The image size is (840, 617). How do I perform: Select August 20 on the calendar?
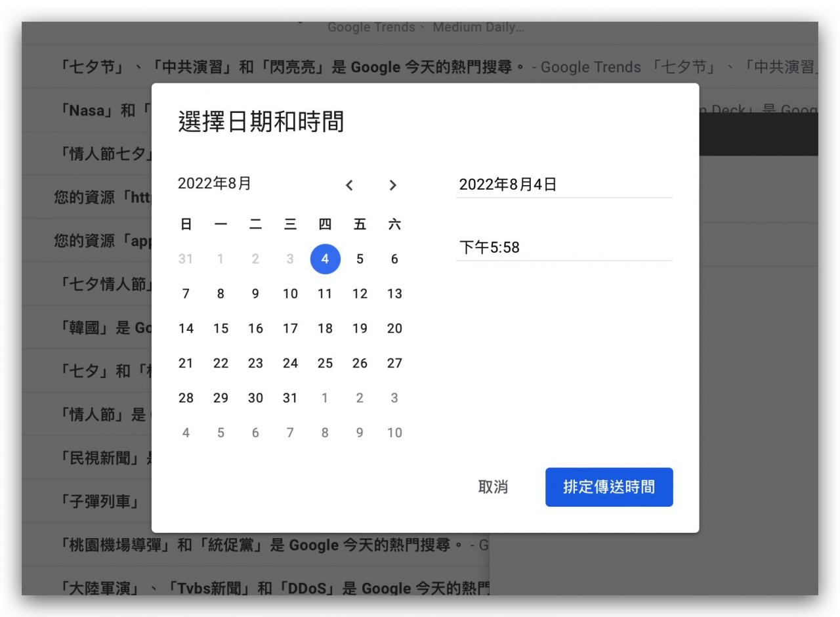tap(394, 328)
